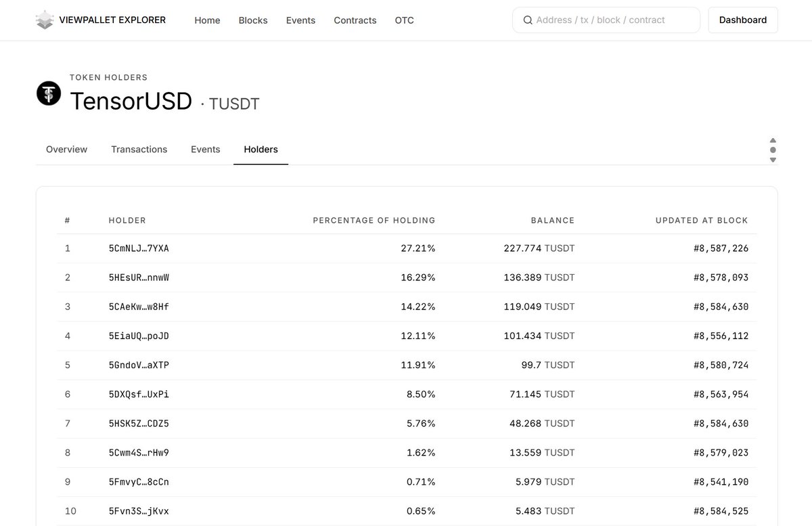This screenshot has height=526, width=812.
Task: Focus the Address / tx / block search field
Action: pyautogui.click(x=606, y=20)
